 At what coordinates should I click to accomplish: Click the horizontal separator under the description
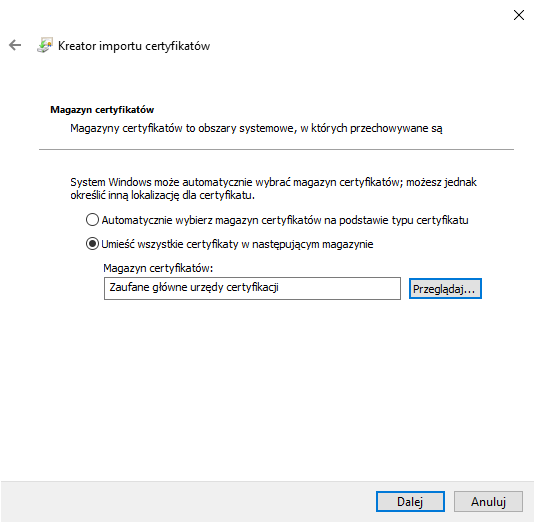coord(276,149)
